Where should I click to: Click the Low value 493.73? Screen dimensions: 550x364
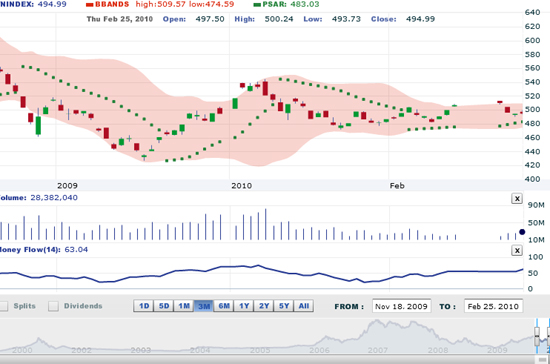pyautogui.click(x=346, y=19)
